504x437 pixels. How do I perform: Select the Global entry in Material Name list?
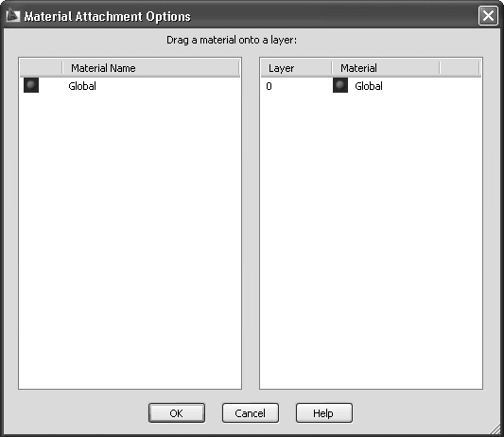(x=82, y=86)
